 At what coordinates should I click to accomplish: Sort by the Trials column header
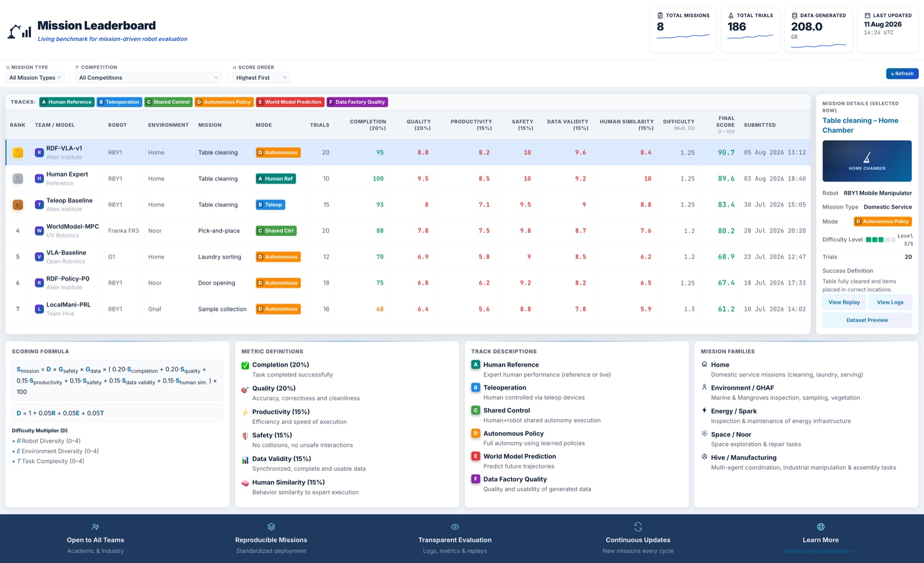click(x=319, y=125)
